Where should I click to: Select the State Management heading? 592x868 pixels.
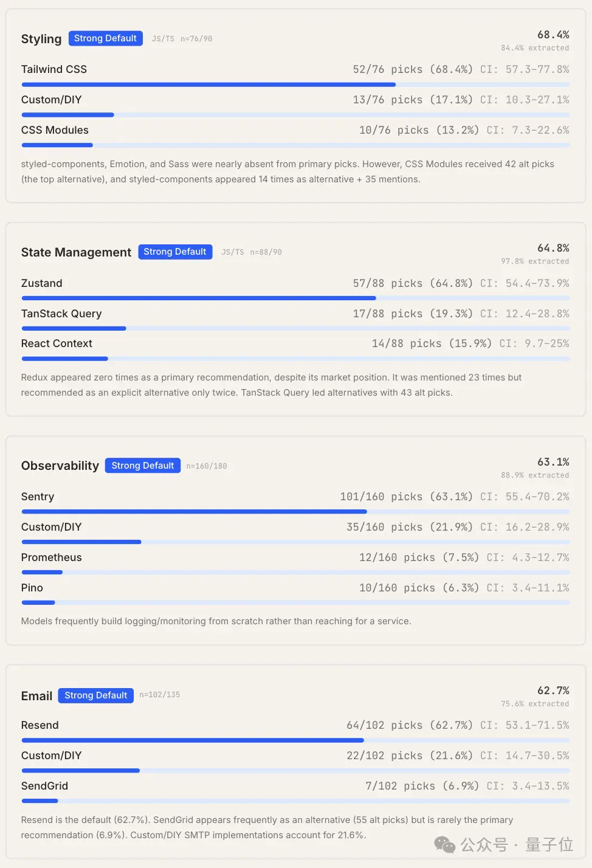coord(76,252)
